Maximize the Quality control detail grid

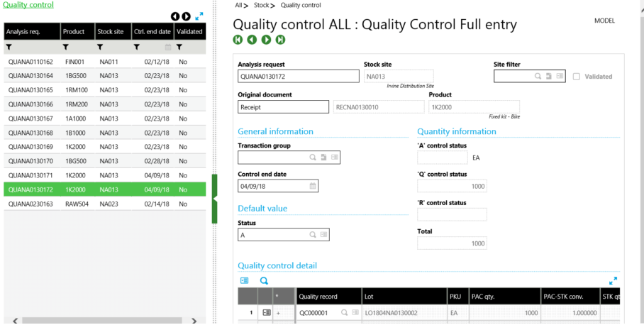614,281
